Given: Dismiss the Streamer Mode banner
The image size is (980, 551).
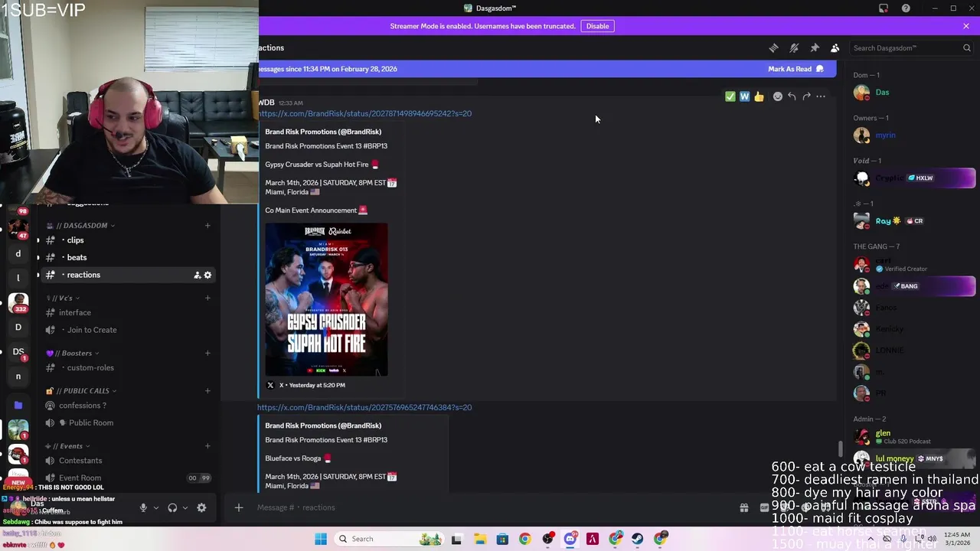Looking at the screenshot, I should click(x=966, y=26).
